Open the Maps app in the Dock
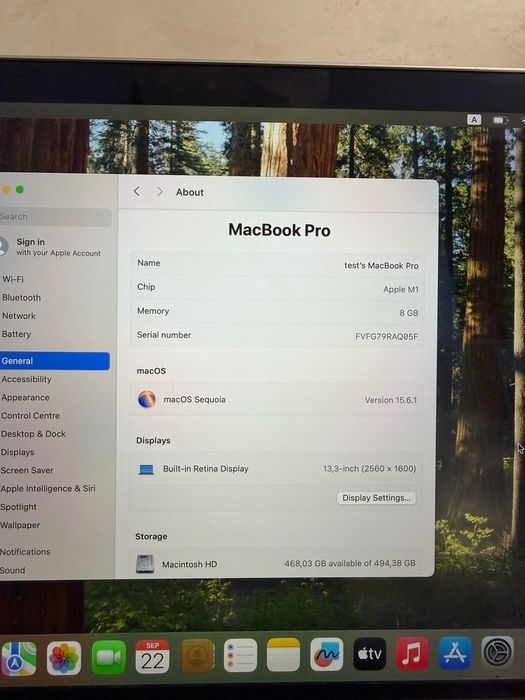525x700 pixels. [x=18, y=658]
